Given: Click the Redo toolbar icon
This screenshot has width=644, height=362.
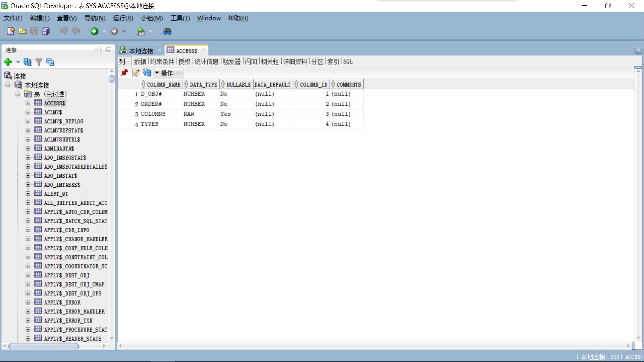Looking at the screenshot, I should [76, 31].
